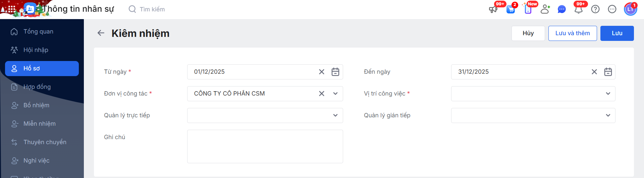The height and width of the screenshot is (178, 644).
Task: Click the add user icon
Action: pos(545,9)
